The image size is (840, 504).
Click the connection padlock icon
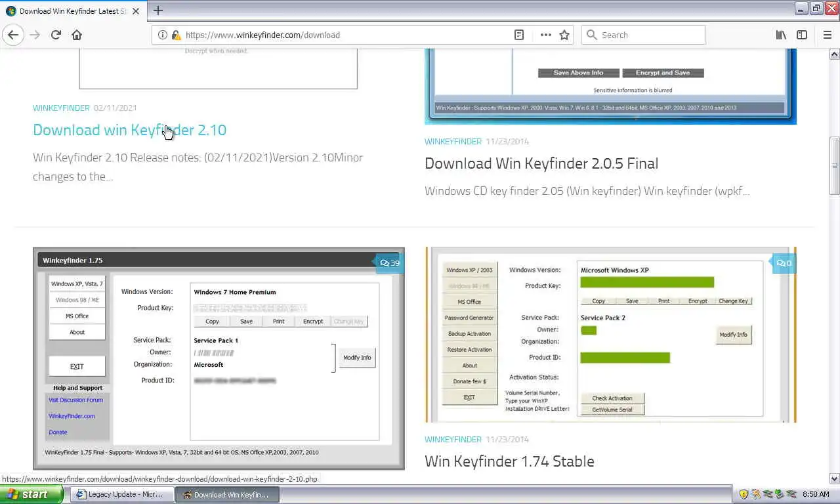coord(175,35)
